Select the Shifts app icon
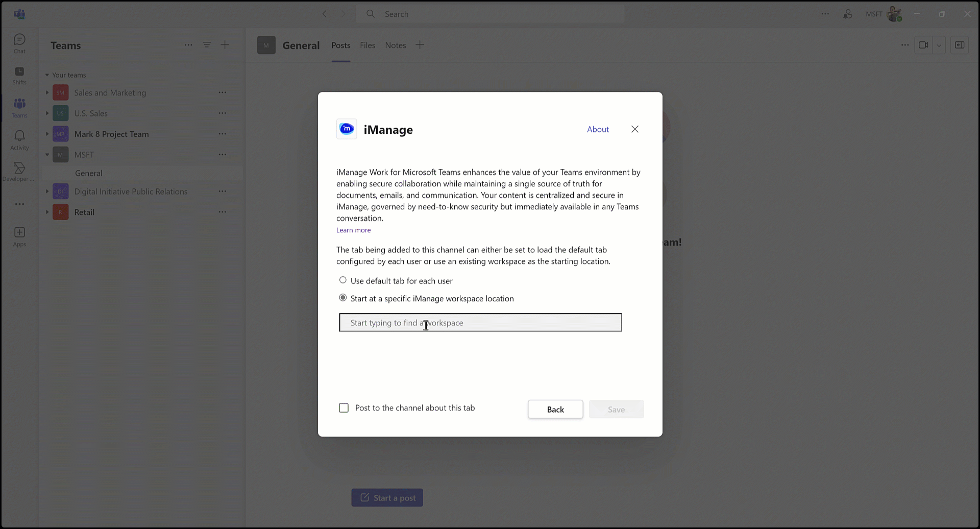980x529 pixels. [x=19, y=76]
